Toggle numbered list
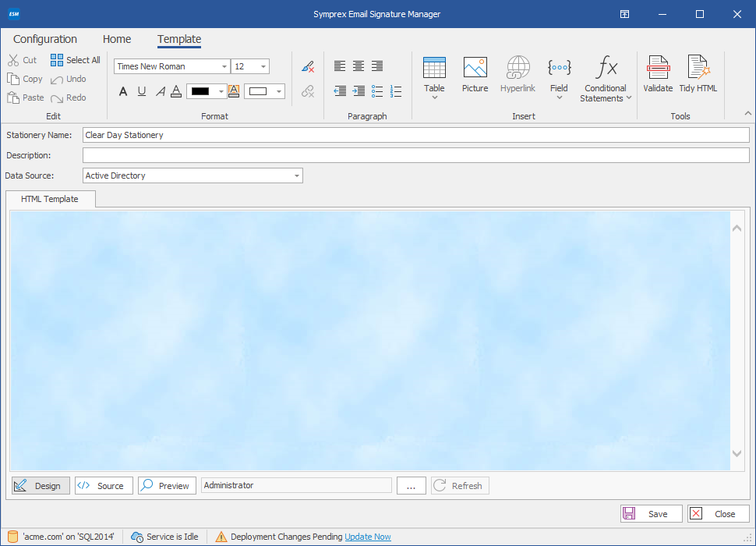 coord(396,91)
